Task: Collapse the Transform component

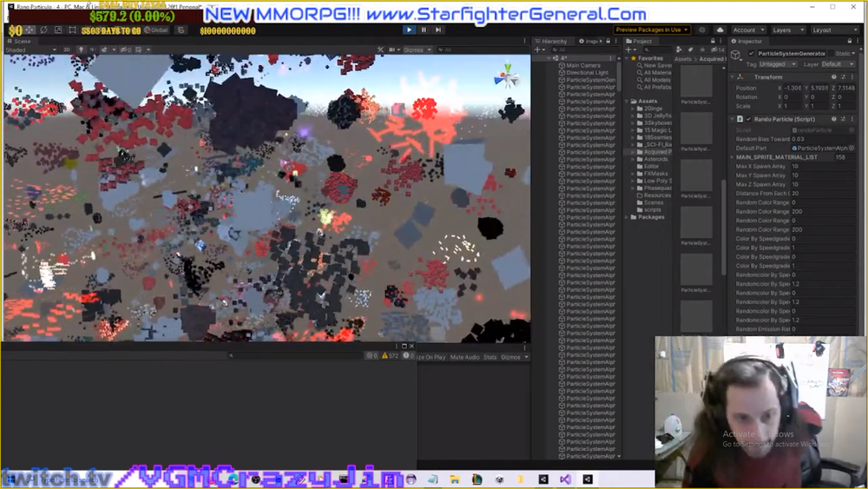Action: (x=733, y=77)
